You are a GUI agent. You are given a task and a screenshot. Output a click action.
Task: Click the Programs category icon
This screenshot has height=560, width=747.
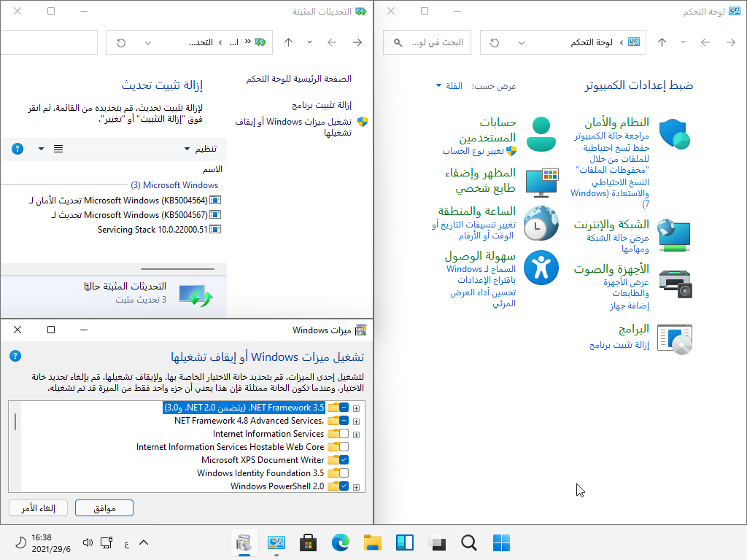(x=675, y=339)
